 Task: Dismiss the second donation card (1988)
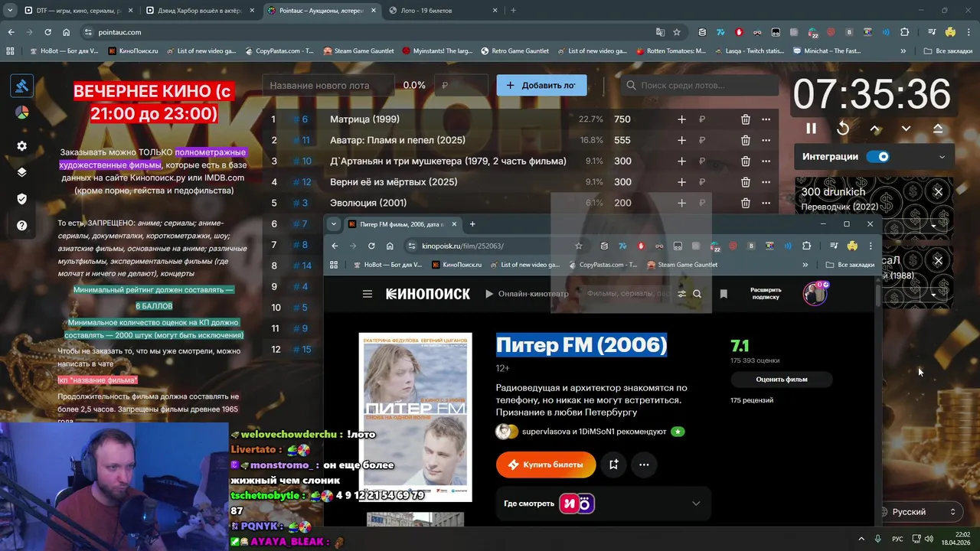[938, 260]
